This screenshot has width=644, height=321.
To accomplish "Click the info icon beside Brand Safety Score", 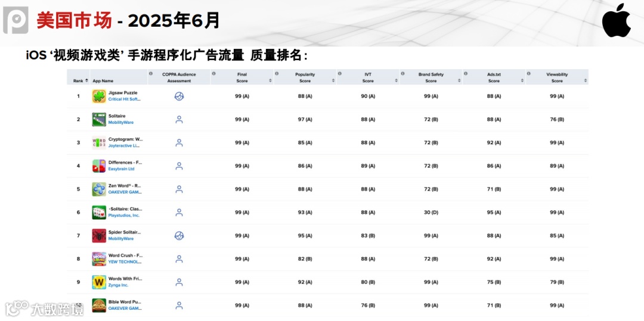I will pyautogui.click(x=402, y=73).
